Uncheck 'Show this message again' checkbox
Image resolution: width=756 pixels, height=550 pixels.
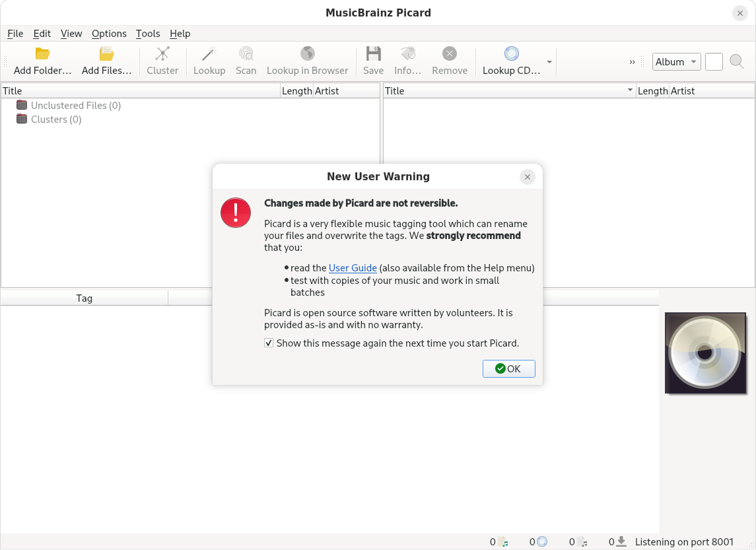269,343
